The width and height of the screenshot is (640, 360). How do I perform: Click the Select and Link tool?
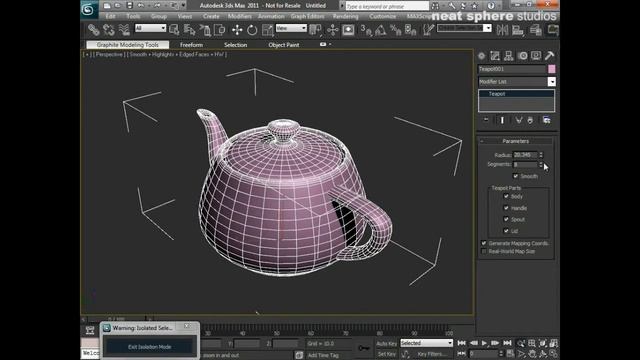point(93,30)
